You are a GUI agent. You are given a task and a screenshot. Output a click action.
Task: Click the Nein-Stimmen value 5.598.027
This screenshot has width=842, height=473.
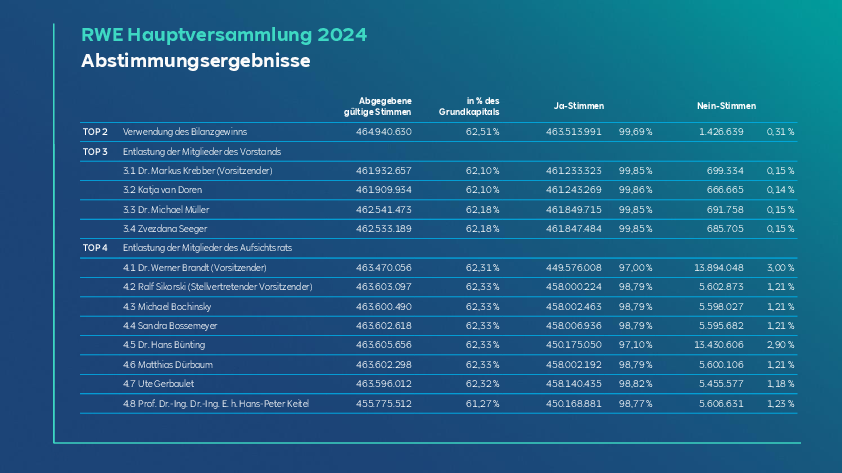click(721, 307)
